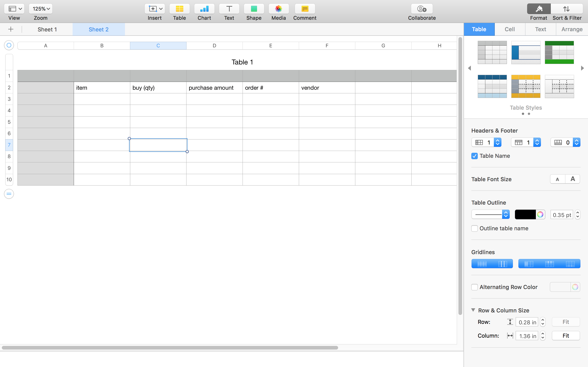This screenshot has width=588, height=367.
Task: Open the Media browser icon
Action: (278, 9)
